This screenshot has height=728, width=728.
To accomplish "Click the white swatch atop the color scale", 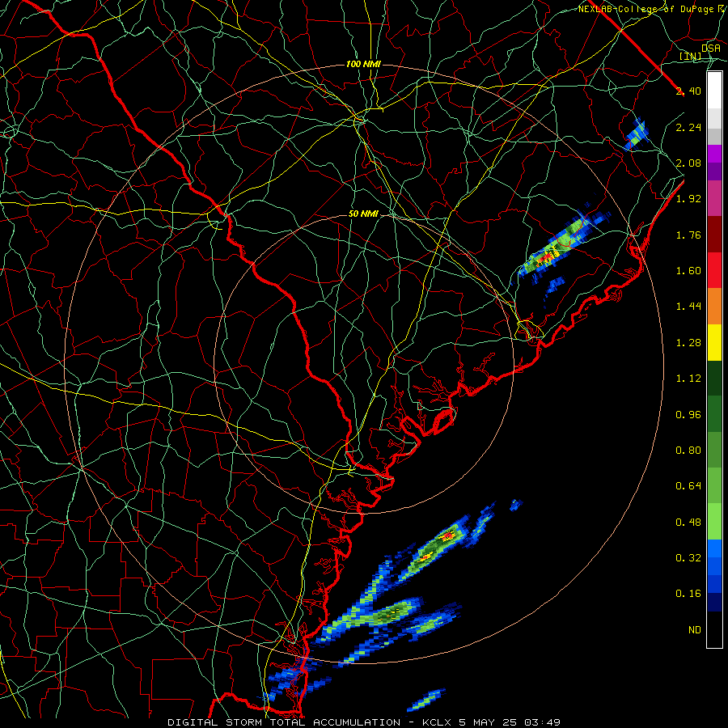I will 714,91.
